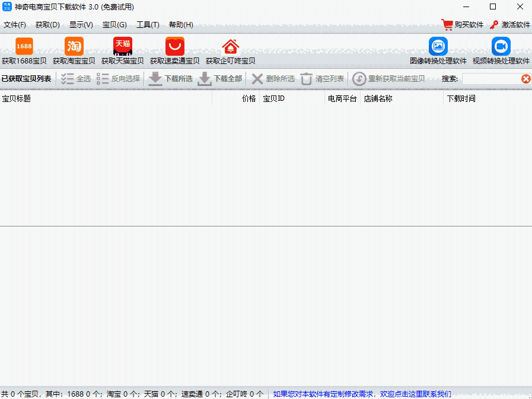Click the 获取1688宝贝 icon
The image size is (532, 399).
pos(24,46)
